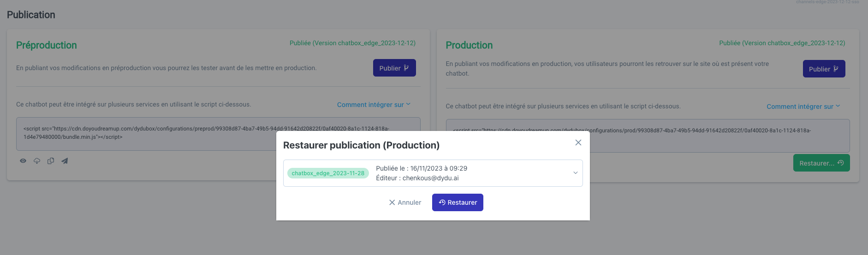Click the Restaurer button in the dialog
The image size is (868, 255).
tap(458, 202)
